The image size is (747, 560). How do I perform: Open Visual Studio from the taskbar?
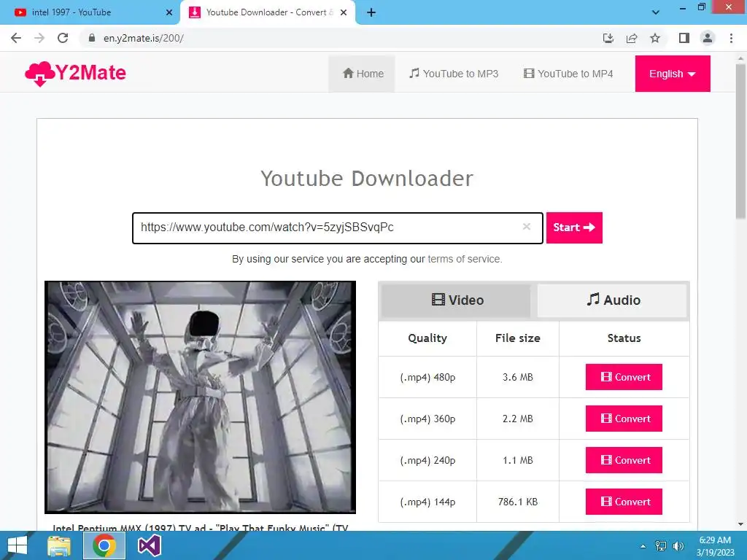[x=149, y=545]
